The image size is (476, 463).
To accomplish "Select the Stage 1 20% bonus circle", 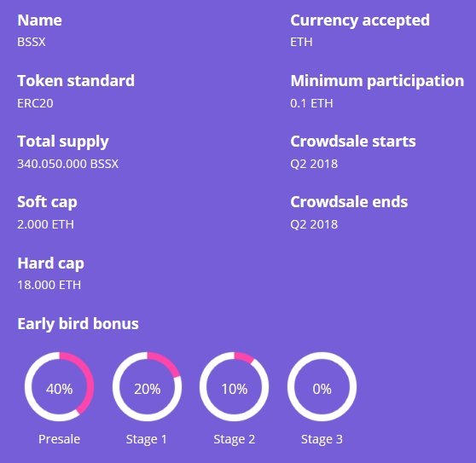I will (x=147, y=386).
